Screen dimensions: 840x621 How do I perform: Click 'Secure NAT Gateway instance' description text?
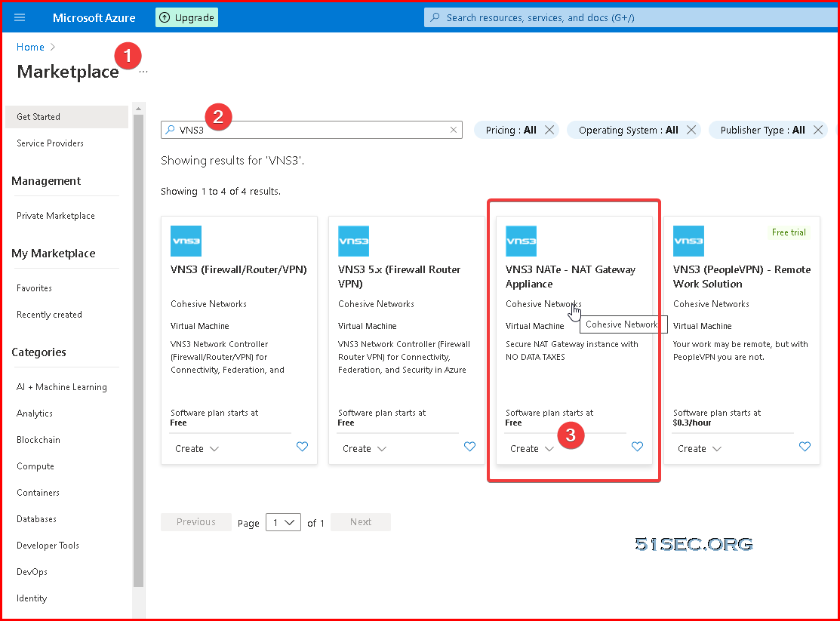coord(571,350)
